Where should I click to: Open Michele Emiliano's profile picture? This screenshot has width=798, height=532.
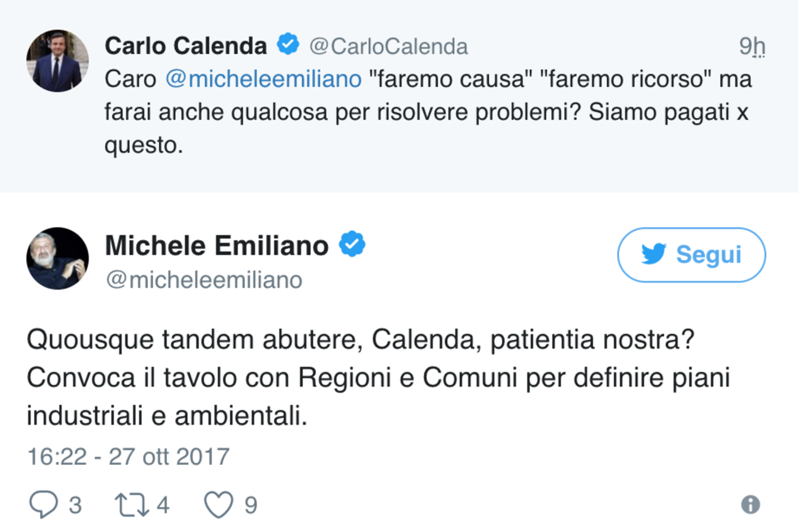click(x=57, y=259)
